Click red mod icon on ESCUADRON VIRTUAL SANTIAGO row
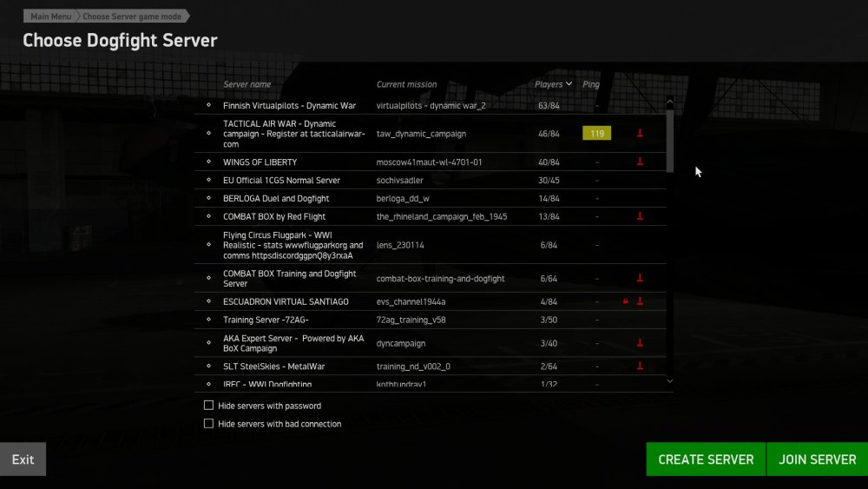 pyautogui.click(x=640, y=301)
